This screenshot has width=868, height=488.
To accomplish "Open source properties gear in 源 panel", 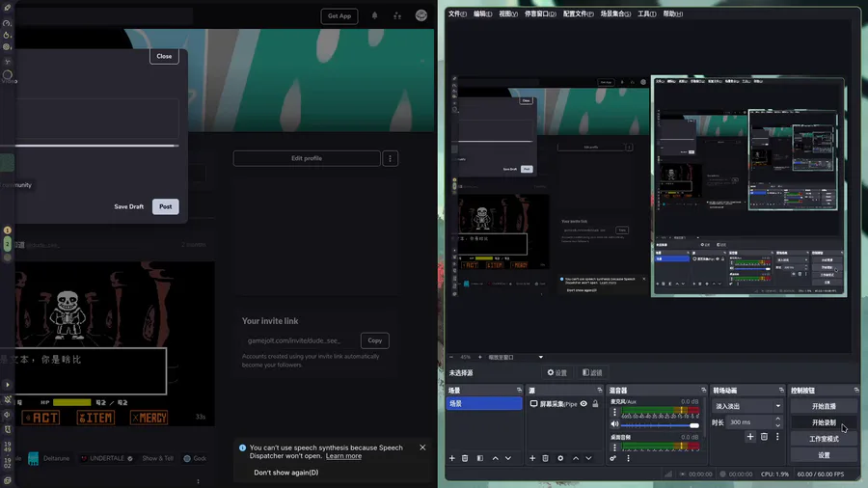I will pyautogui.click(x=560, y=458).
